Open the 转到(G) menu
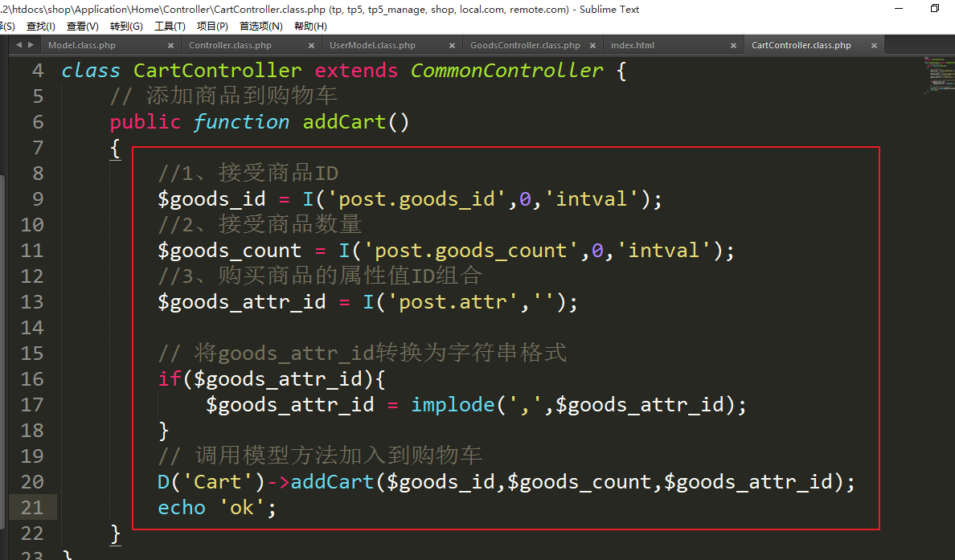 126,27
